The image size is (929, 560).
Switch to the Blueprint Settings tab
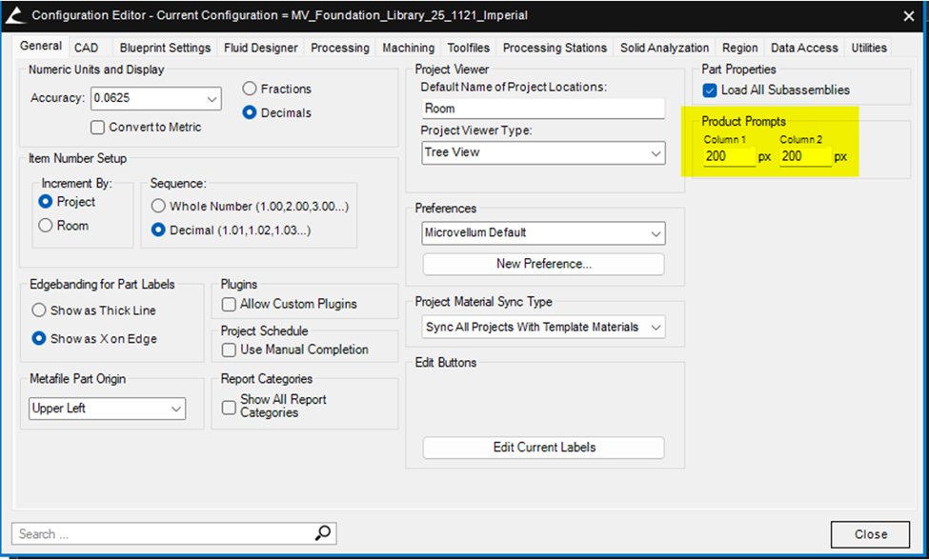pyautogui.click(x=165, y=48)
